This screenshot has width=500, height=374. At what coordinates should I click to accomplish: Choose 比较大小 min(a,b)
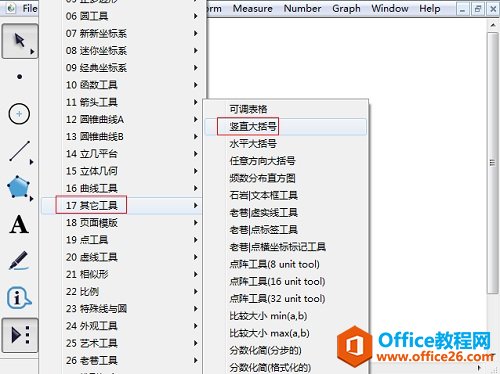[x=286, y=316]
